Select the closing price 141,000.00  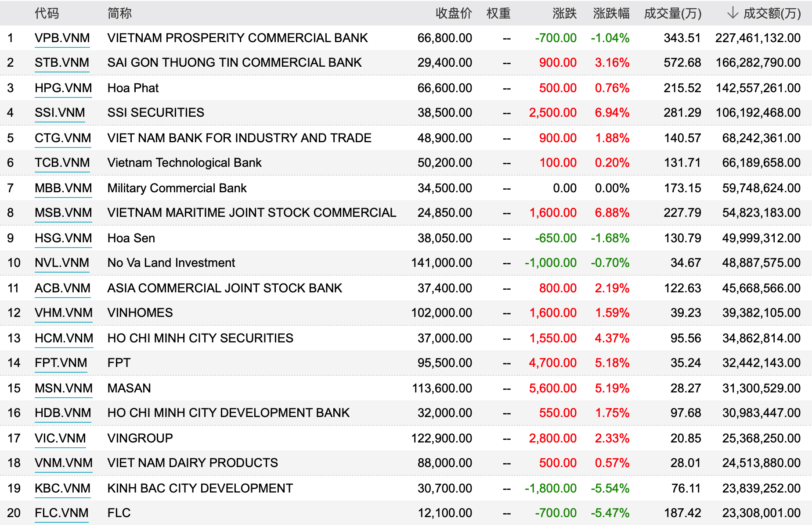coord(441,263)
